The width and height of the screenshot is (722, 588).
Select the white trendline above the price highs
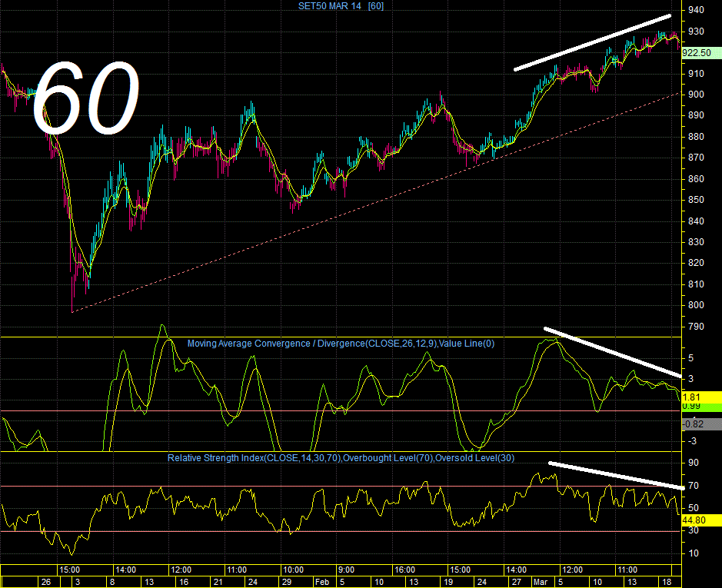click(593, 42)
